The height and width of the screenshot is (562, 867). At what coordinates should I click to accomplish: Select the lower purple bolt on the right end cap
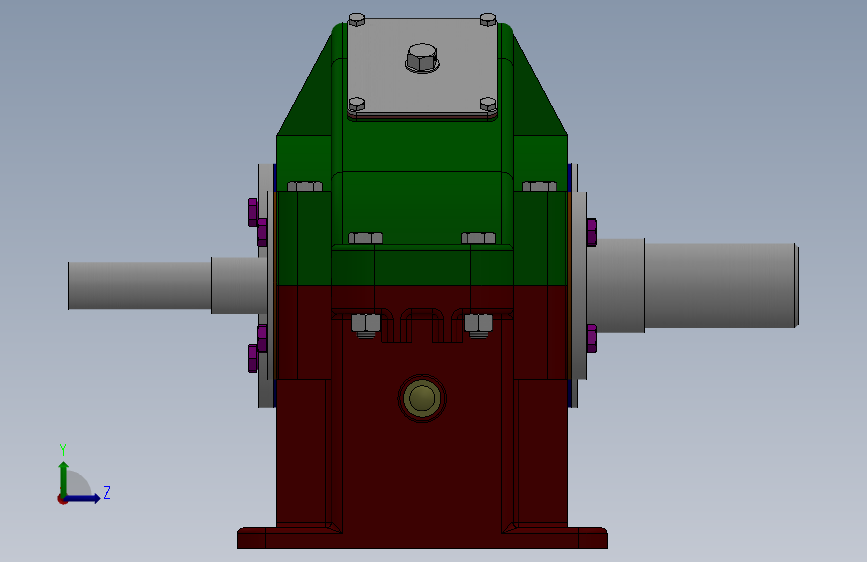[592, 339]
